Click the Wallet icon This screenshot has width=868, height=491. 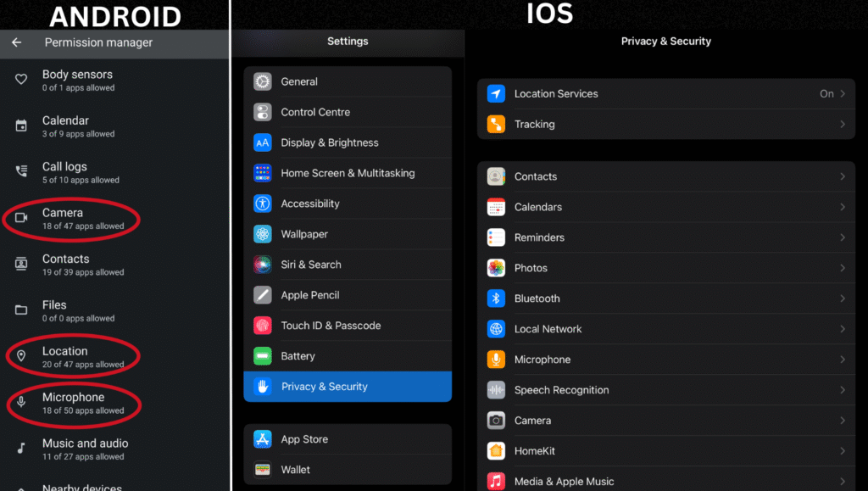(263, 470)
